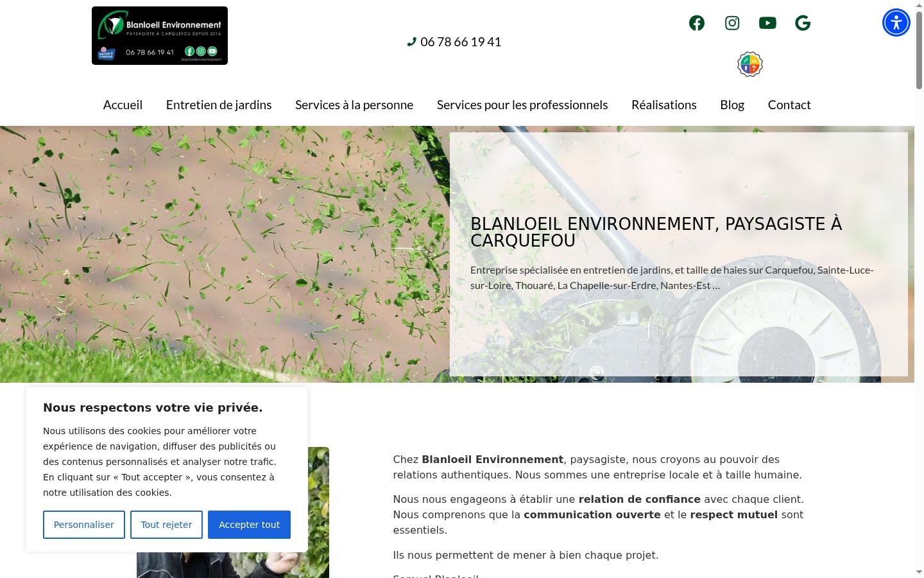Open the Contact menu item
Image resolution: width=924 pixels, height=578 pixels.
pos(789,105)
